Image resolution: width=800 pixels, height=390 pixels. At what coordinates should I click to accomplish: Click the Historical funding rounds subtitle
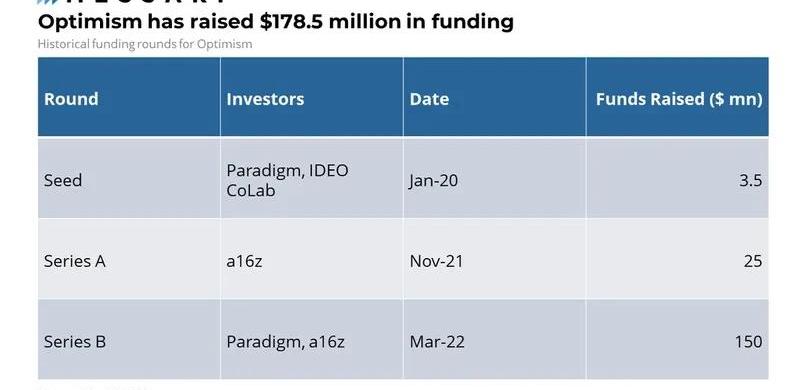[145, 44]
